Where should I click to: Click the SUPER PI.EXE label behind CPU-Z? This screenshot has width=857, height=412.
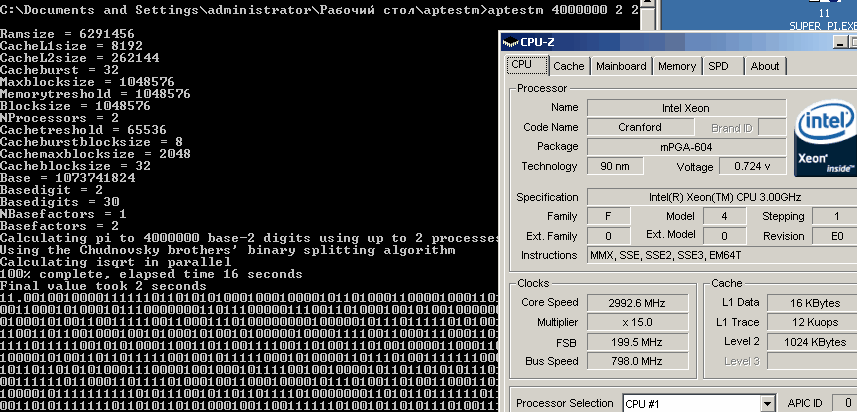tap(823, 26)
